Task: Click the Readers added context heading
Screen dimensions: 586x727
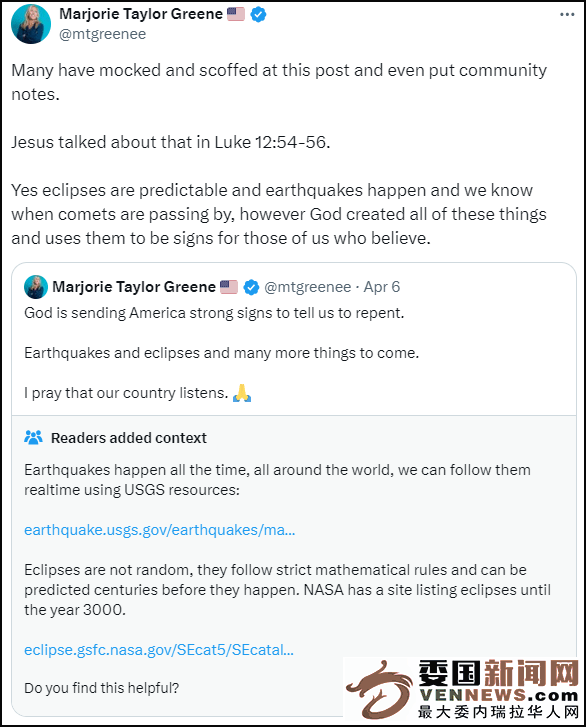Action: (x=129, y=438)
